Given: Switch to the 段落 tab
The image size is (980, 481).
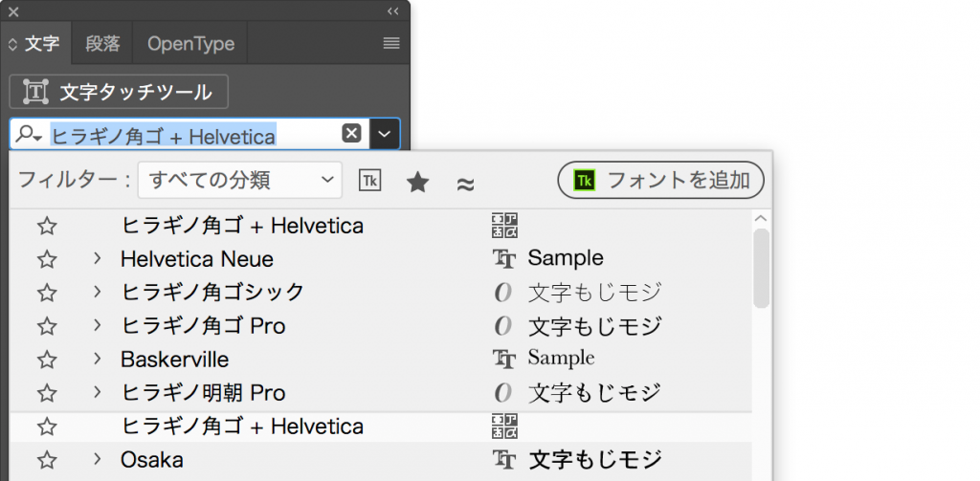Looking at the screenshot, I should coord(102,44).
